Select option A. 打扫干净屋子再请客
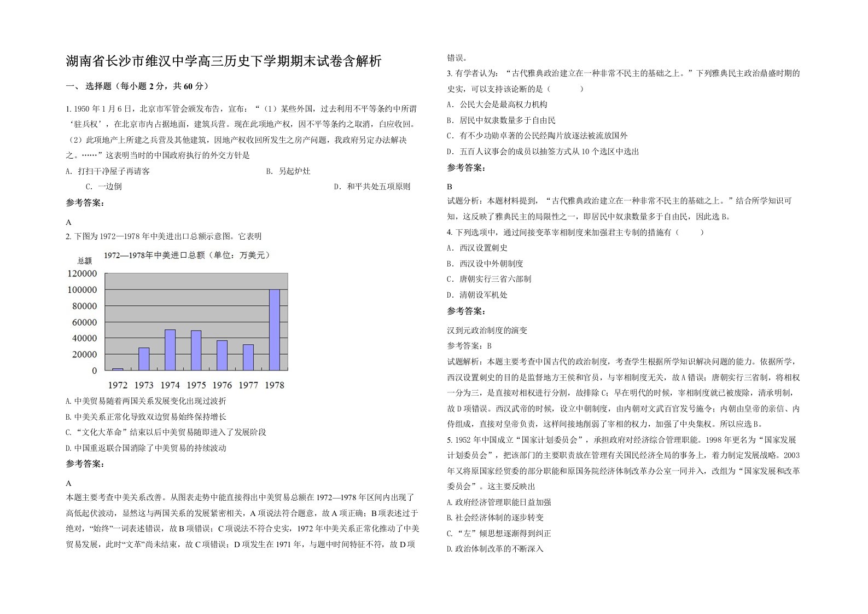Viewport: 868px width, 614px height. click(108, 171)
